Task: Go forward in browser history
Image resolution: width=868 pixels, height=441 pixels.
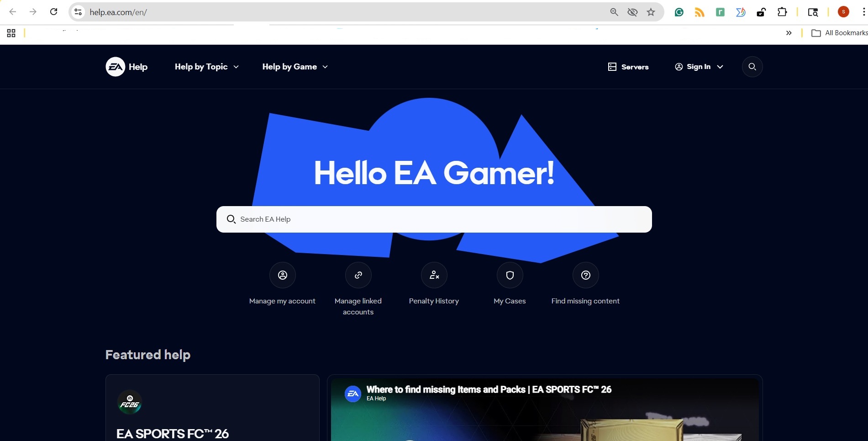Action: coord(33,12)
